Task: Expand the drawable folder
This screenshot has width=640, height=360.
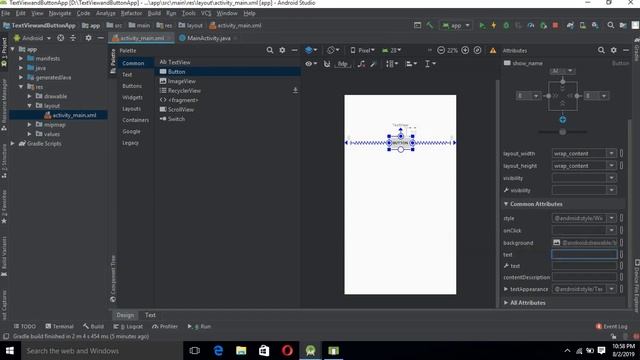Action: (x=29, y=96)
